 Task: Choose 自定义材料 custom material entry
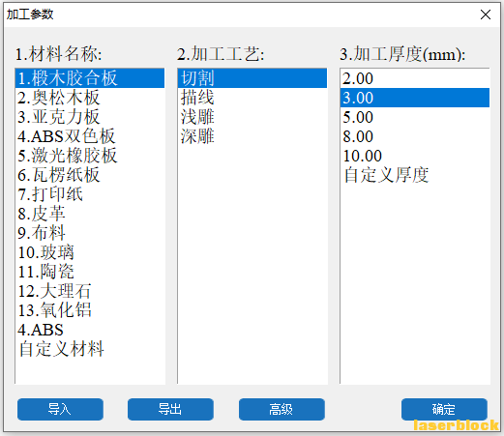click(90, 349)
